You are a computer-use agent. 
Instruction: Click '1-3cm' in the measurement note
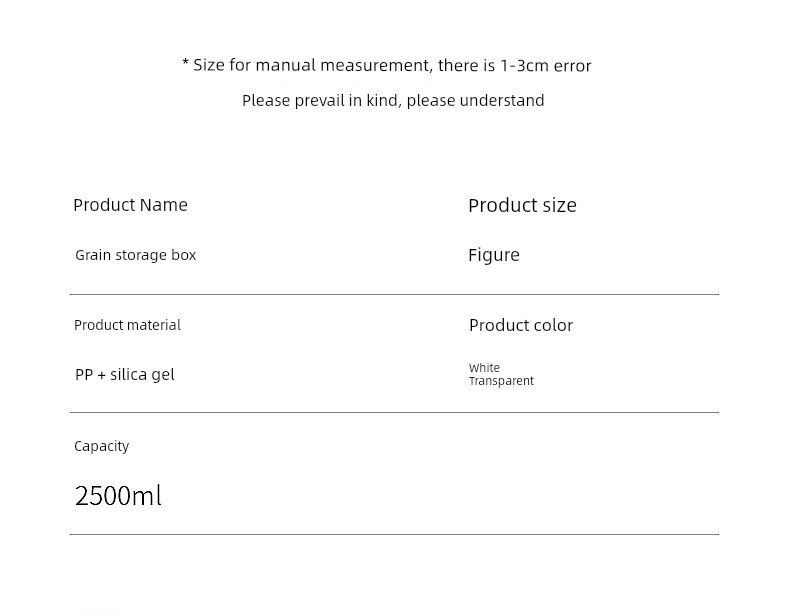524,66
